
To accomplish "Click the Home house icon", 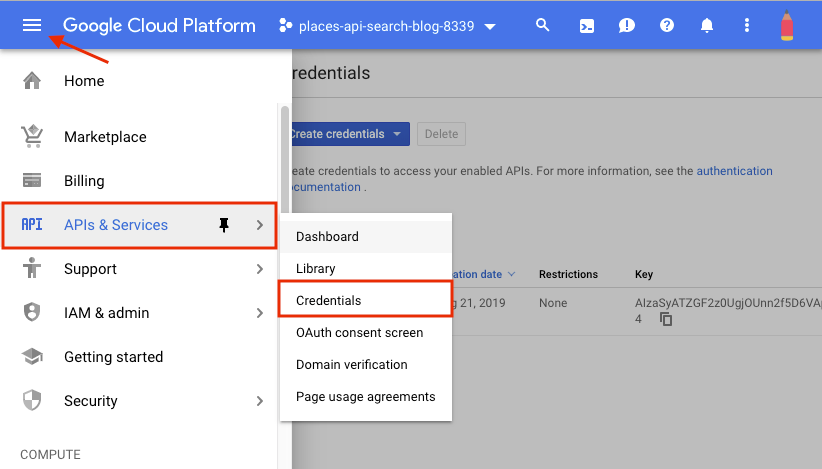I will click(32, 81).
